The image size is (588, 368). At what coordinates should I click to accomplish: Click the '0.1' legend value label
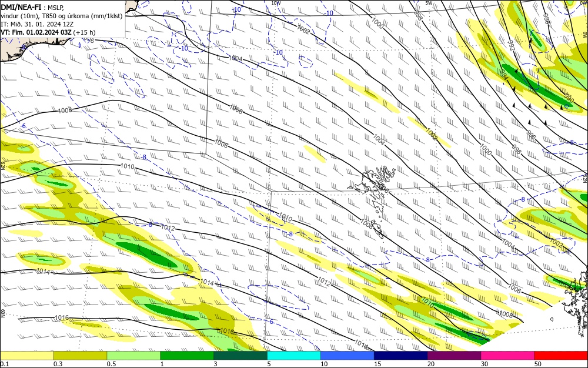click(4, 364)
